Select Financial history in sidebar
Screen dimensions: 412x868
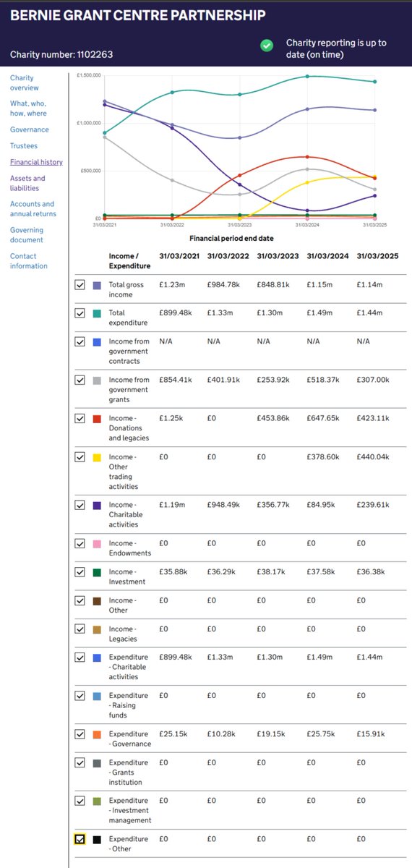coord(36,162)
